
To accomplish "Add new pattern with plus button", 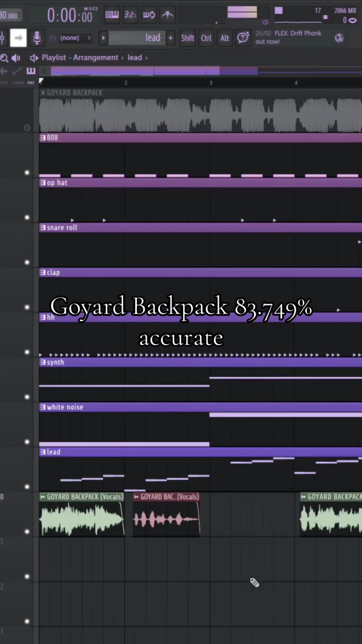I will pos(171,38).
